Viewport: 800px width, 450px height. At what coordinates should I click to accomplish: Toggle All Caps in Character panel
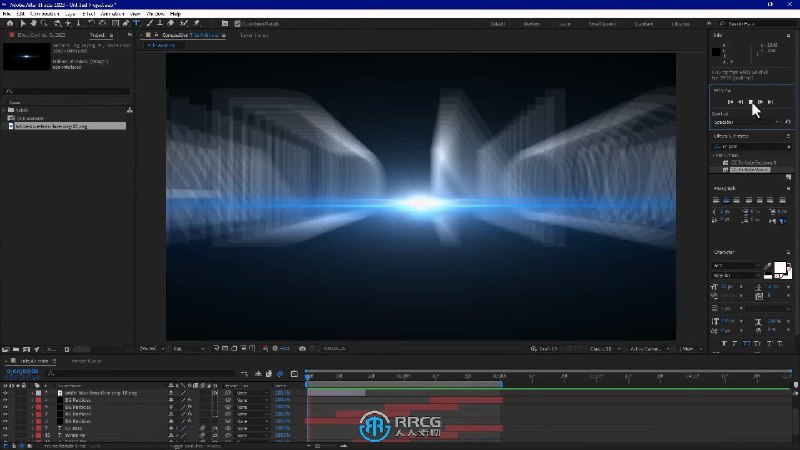pyautogui.click(x=746, y=344)
